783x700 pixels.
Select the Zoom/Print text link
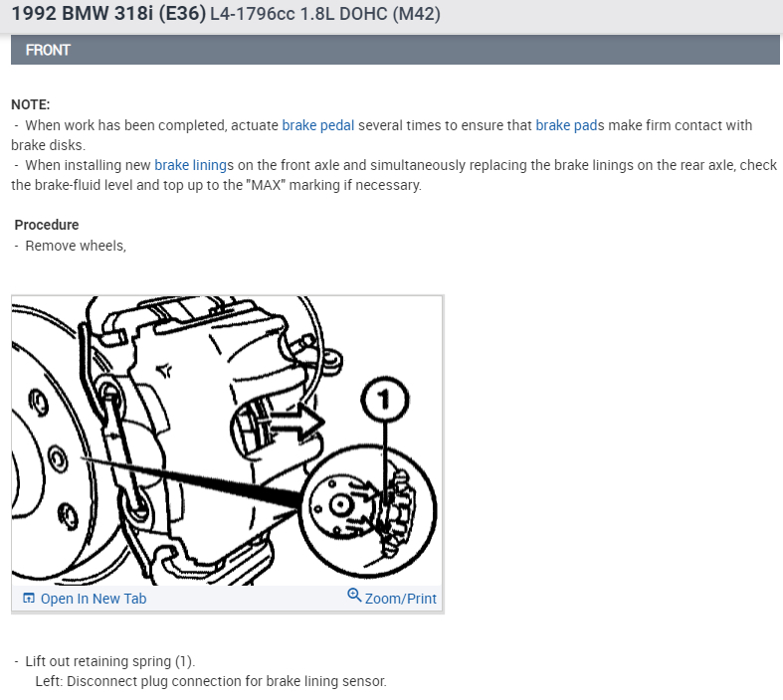(x=401, y=599)
